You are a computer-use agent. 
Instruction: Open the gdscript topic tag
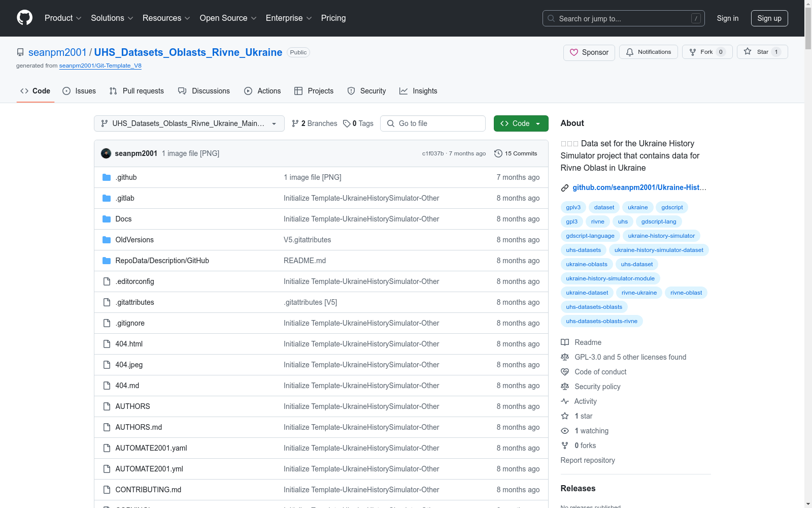[x=672, y=207]
